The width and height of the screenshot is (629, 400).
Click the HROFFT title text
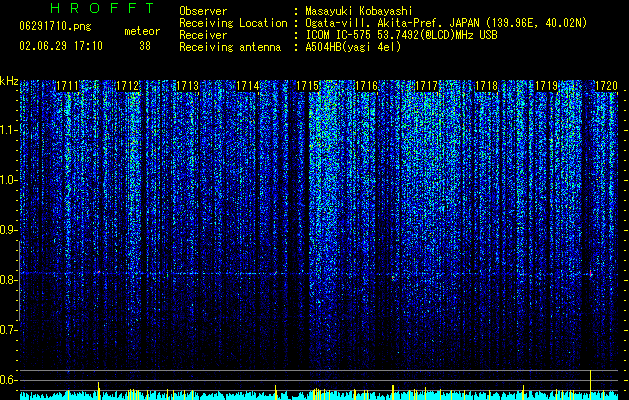(103, 8)
